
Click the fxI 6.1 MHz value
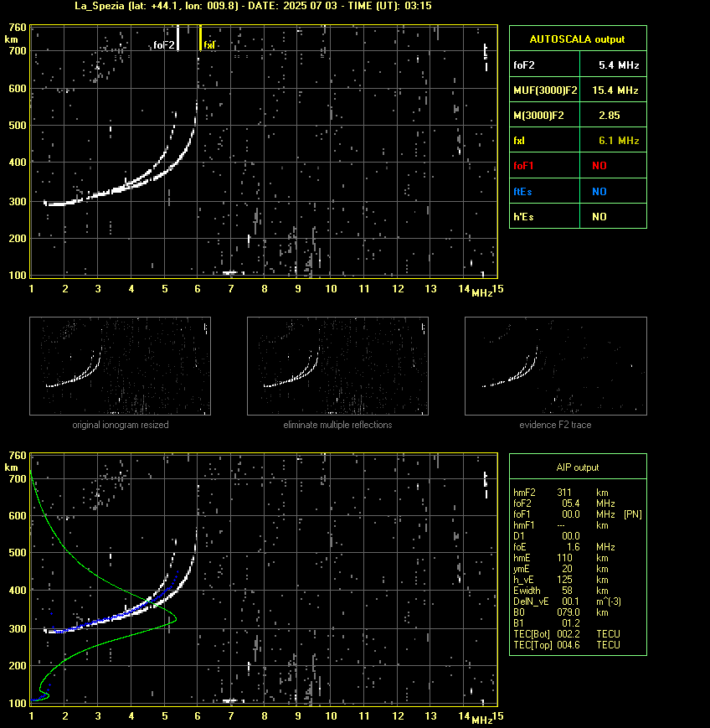pyautogui.click(x=619, y=140)
